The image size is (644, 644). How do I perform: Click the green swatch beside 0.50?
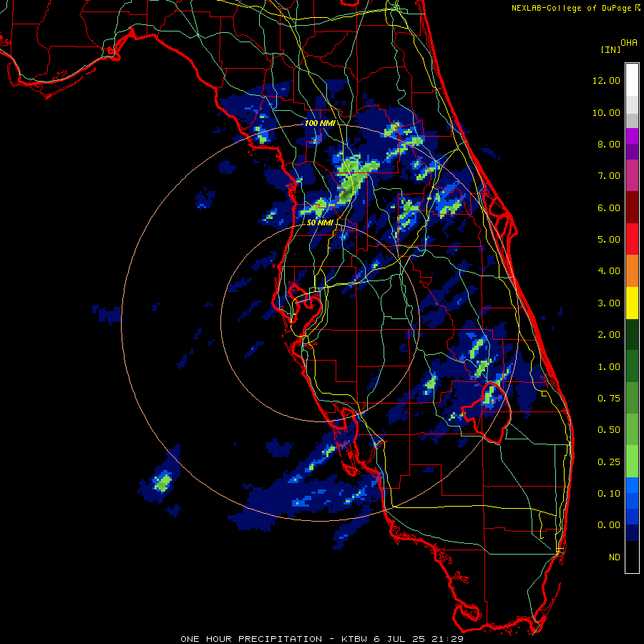click(632, 429)
